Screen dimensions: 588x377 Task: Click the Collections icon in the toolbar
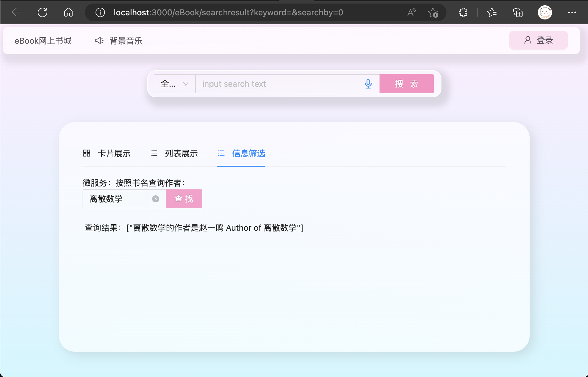518,12
